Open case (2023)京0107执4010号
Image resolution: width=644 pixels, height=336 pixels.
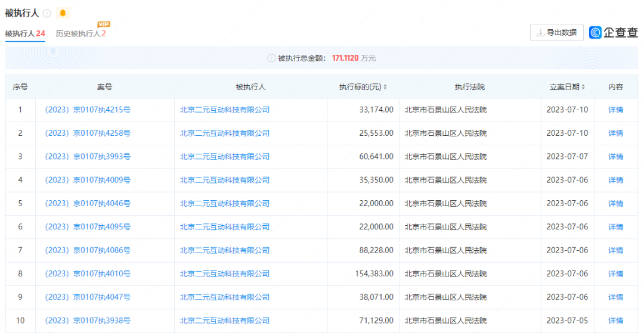[88, 273]
